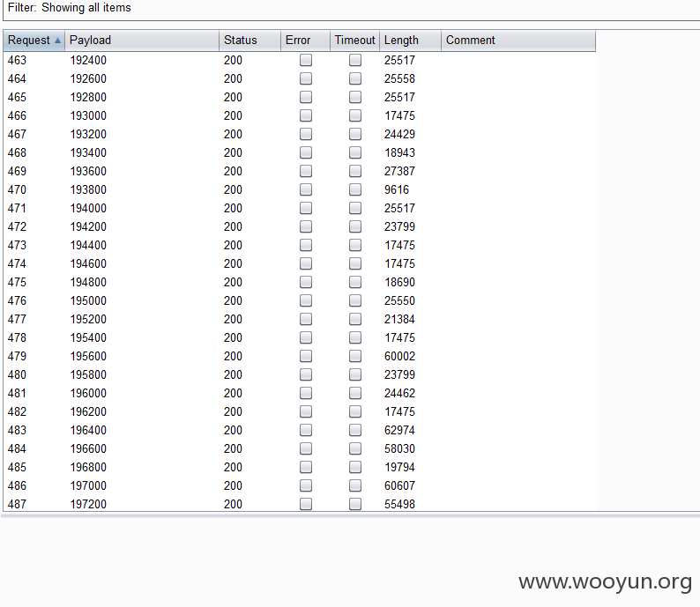Select length value 24429
The image size is (700, 607).
click(x=399, y=134)
